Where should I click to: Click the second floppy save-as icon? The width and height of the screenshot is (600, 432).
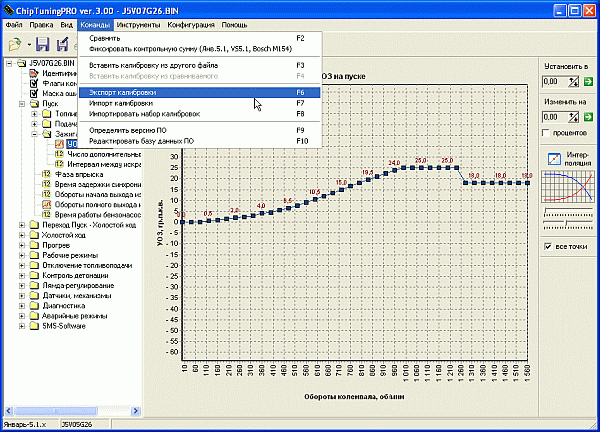(x=63, y=44)
